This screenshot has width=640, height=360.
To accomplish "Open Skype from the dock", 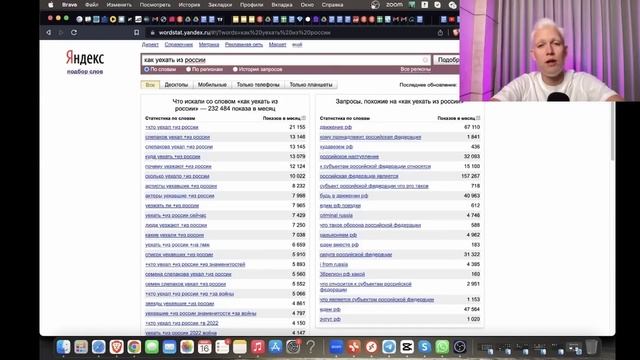I will coord(424,347).
